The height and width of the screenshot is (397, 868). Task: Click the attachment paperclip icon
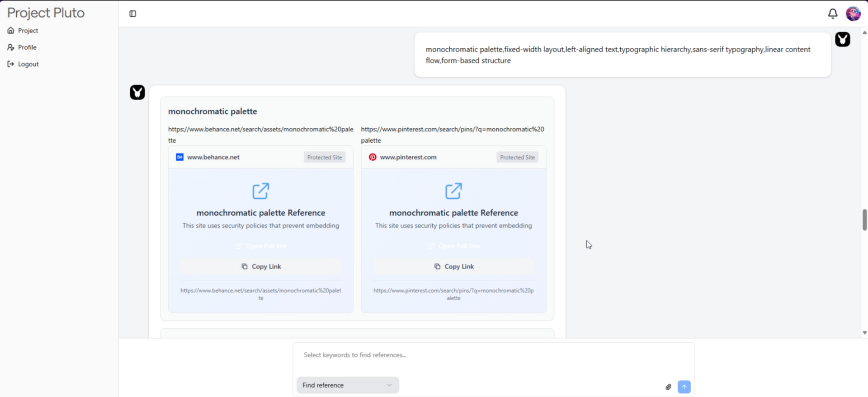[x=668, y=387]
